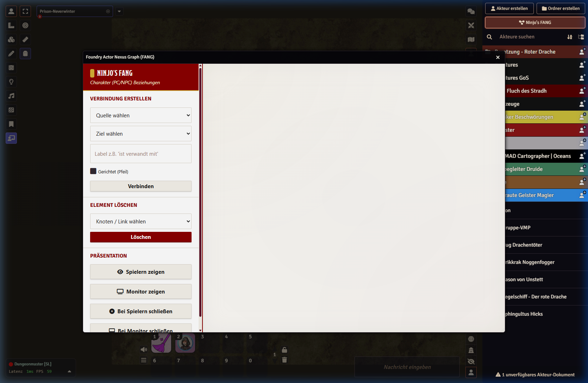The image size is (588, 383).
Task: Click the Spielern zeigen button
Action: pos(141,272)
